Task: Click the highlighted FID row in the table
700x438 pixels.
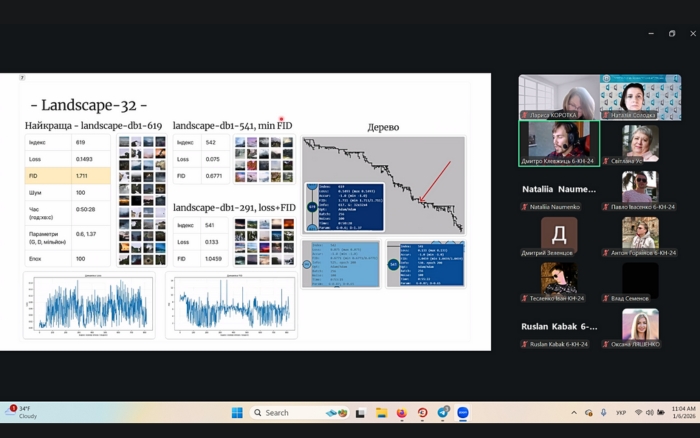Action: click(x=66, y=175)
